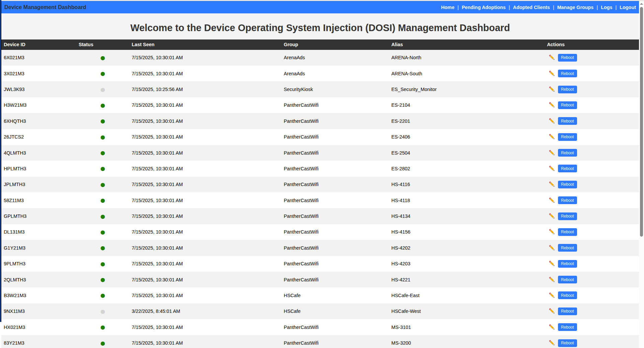Click pencil icon for HS-4116
Viewport: 644px width, 348px height.
pyautogui.click(x=552, y=184)
